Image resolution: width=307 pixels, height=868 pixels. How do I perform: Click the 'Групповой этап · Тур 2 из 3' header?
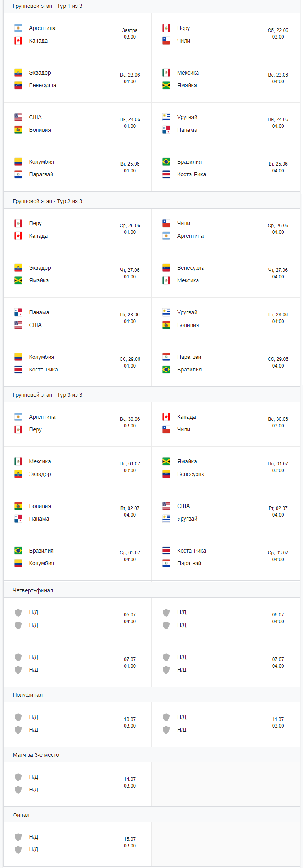coord(48,201)
